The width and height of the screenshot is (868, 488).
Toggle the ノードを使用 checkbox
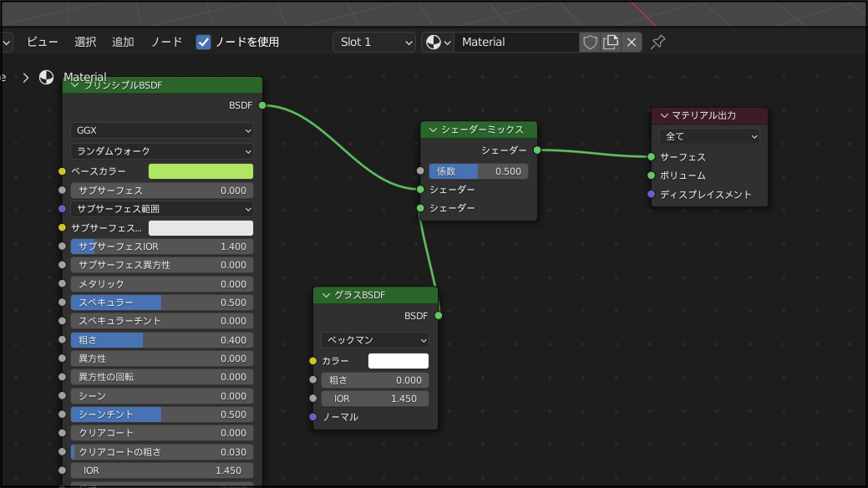tap(203, 42)
